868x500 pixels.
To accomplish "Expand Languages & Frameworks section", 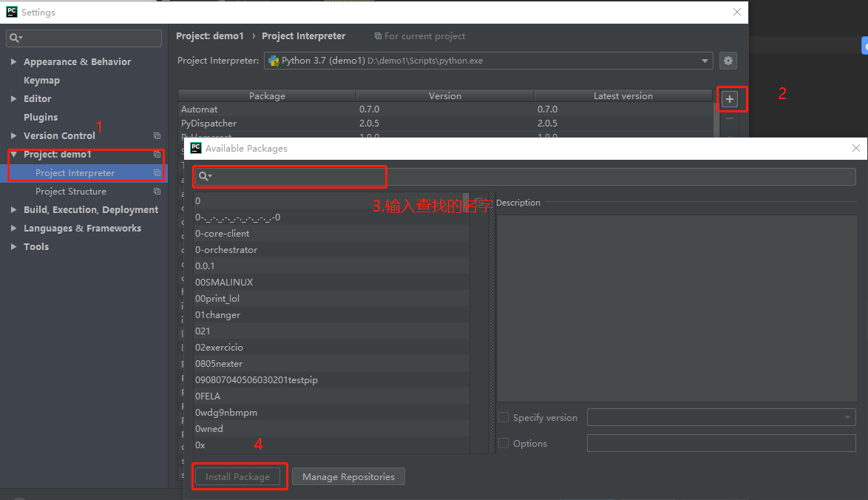I will pyautogui.click(x=13, y=228).
